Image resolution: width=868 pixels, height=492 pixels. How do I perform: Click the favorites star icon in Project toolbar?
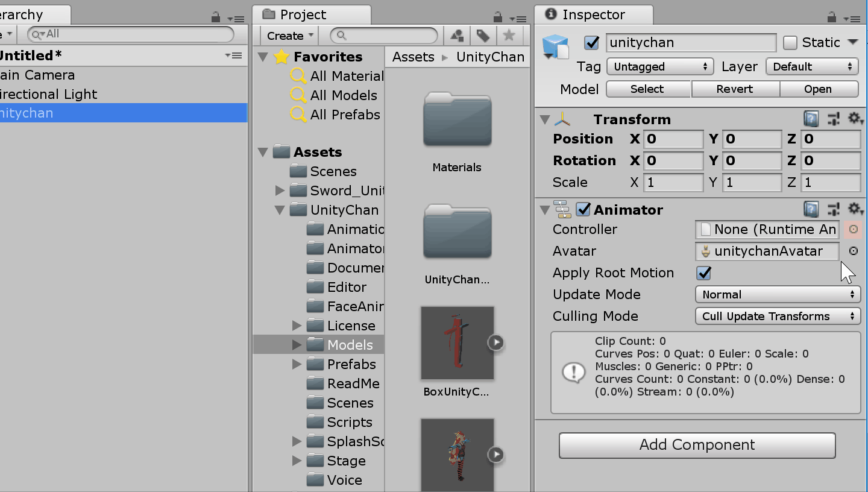click(509, 36)
